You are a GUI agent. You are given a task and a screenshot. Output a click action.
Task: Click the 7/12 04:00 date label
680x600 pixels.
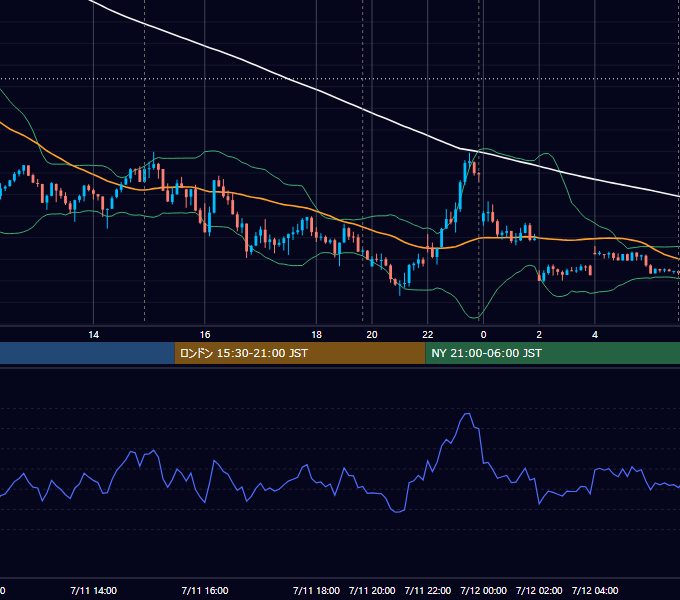coord(595,590)
